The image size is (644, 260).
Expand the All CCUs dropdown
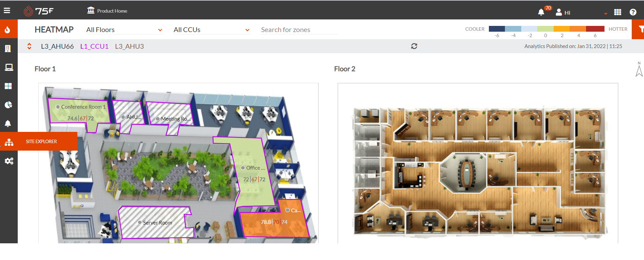click(212, 30)
